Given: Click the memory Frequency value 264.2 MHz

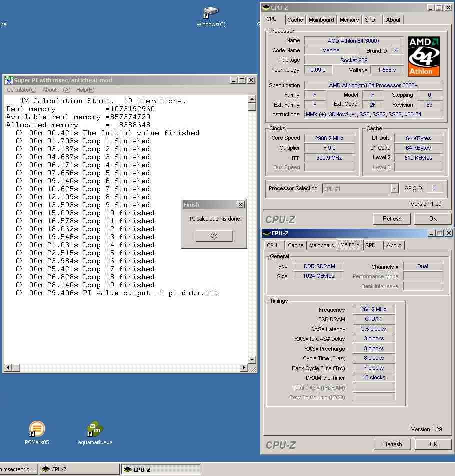Looking at the screenshot, I should 373,310.
